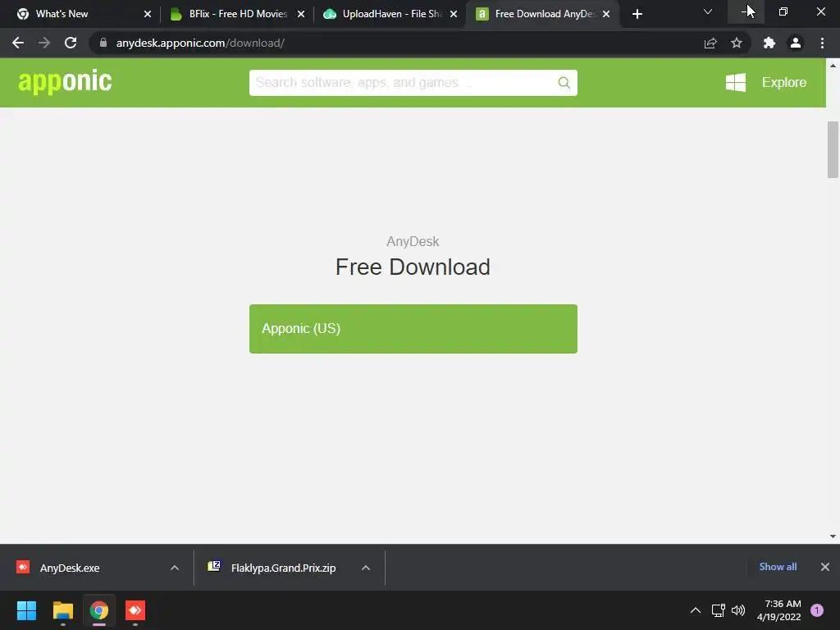Bookmark this page with the star
The width and height of the screenshot is (840, 630).
click(737, 43)
